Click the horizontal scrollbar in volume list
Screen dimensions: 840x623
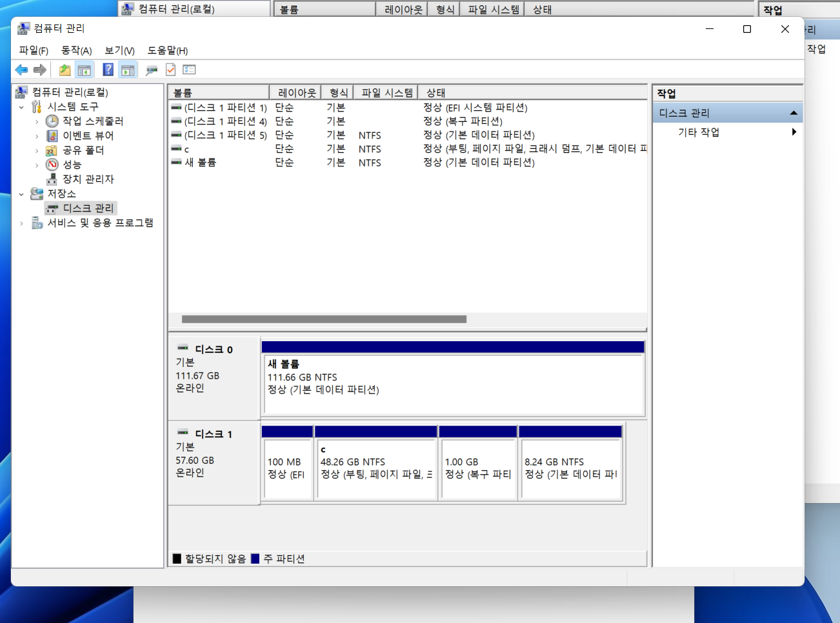tap(324, 319)
